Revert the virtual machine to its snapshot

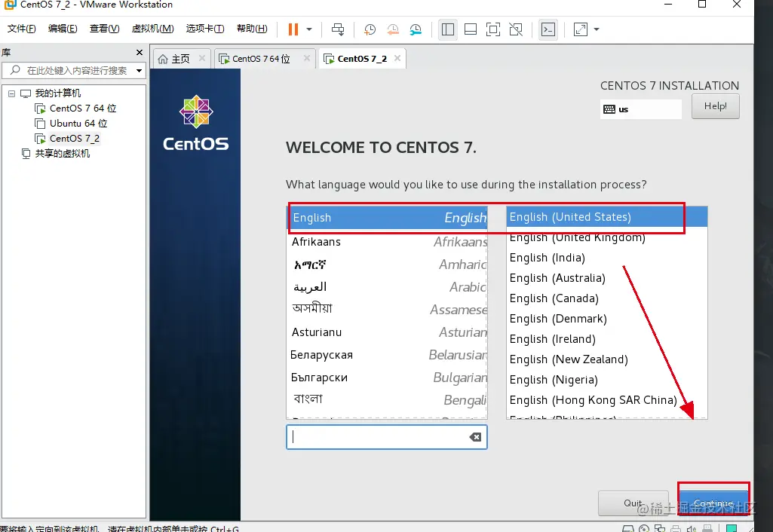click(x=392, y=29)
